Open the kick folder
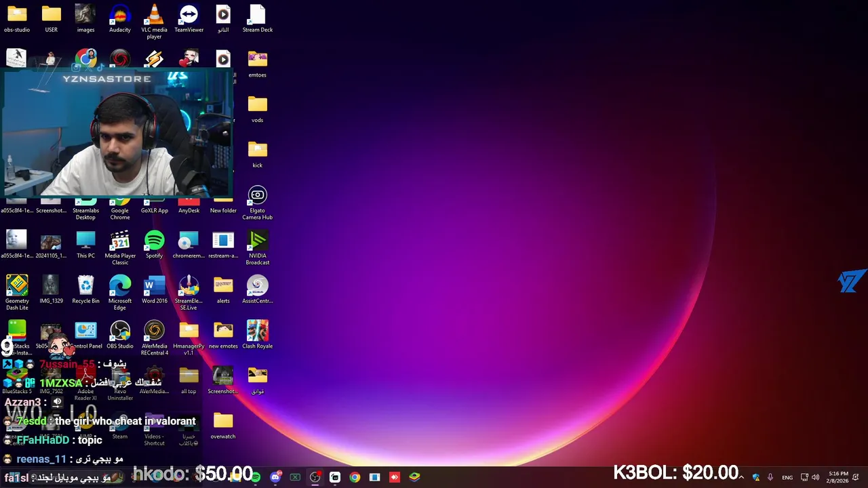The height and width of the screenshot is (488, 868). click(x=258, y=155)
